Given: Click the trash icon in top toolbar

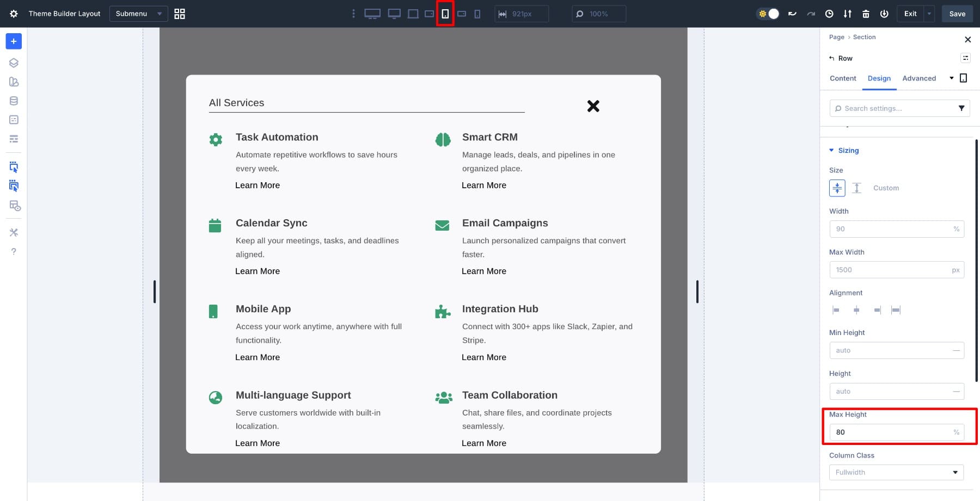Looking at the screenshot, I should (x=866, y=14).
